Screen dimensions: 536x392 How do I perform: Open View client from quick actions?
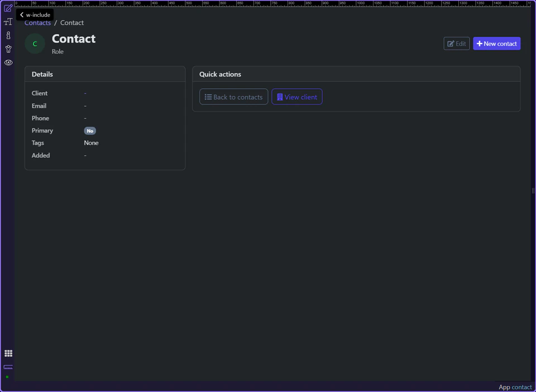296,96
